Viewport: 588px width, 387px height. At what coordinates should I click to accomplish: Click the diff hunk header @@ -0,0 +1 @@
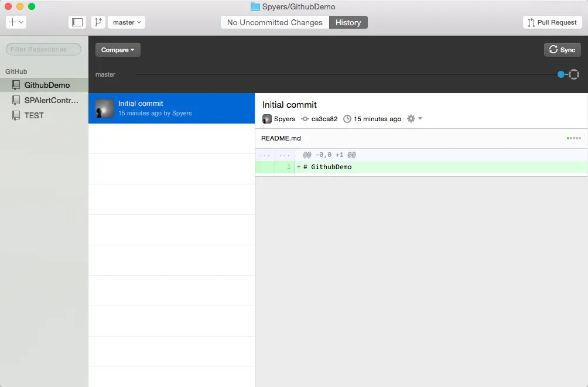point(329,155)
